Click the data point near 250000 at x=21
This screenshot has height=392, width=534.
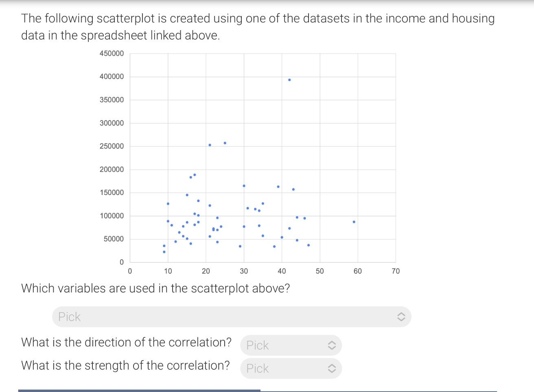210,144
